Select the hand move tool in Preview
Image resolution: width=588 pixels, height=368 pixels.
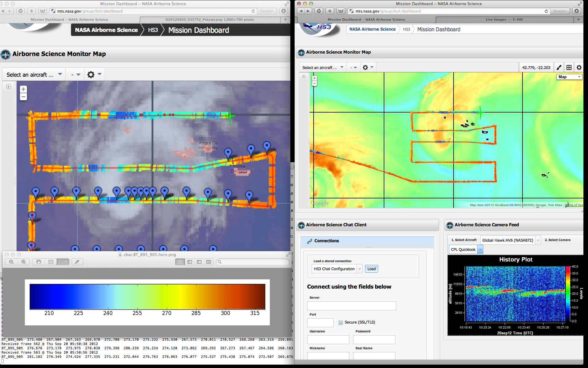[x=39, y=262]
